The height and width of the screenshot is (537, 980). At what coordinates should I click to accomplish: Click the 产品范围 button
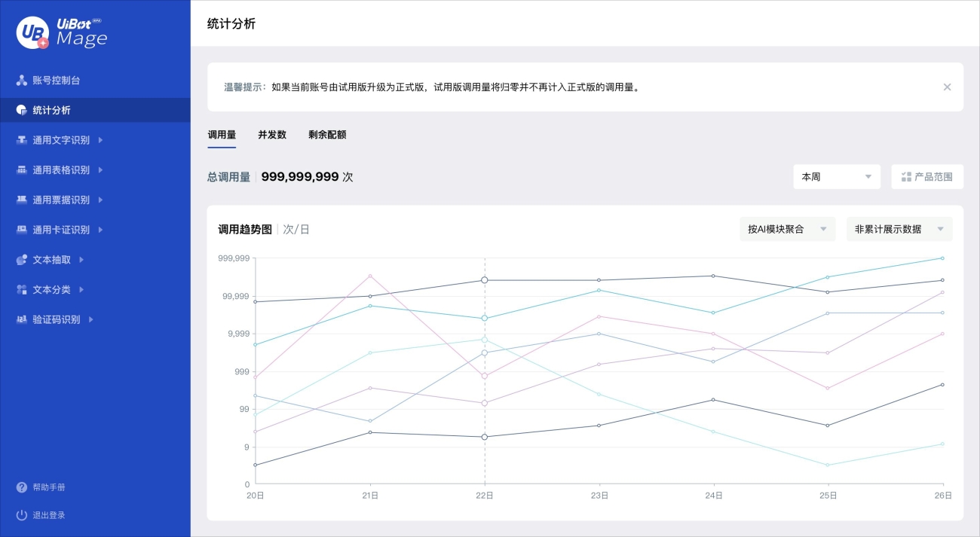[926, 177]
